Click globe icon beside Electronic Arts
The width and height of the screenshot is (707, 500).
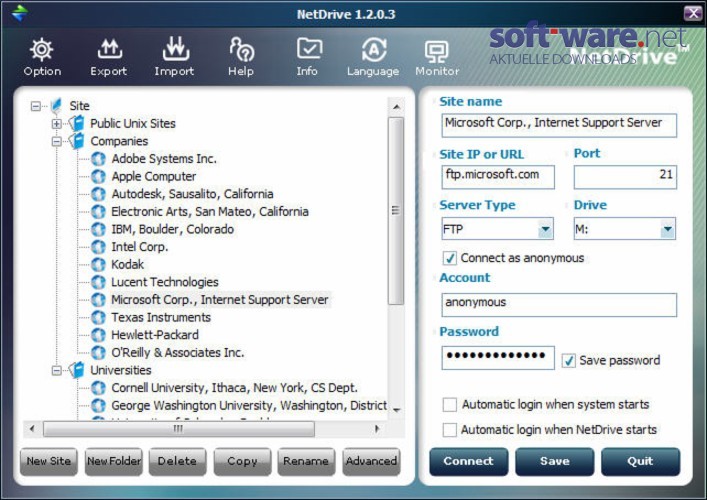pyautogui.click(x=98, y=211)
